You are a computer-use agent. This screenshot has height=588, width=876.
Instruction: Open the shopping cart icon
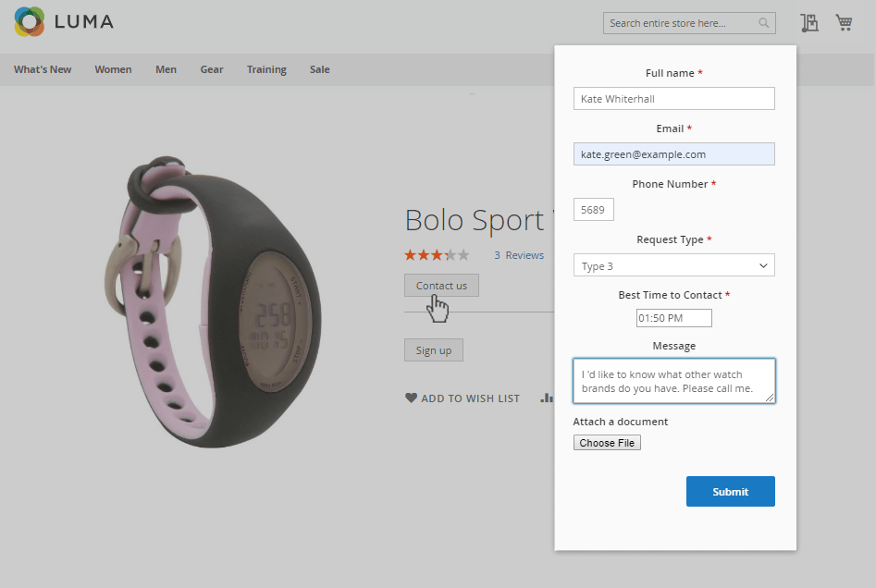(x=844, y=22)
